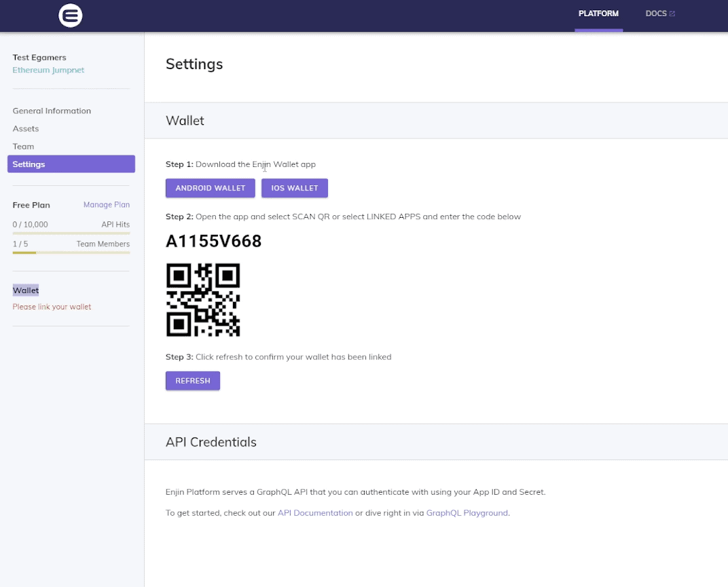
Task: Click the Step 1 instruction text
Action: [x=240, y=164]
